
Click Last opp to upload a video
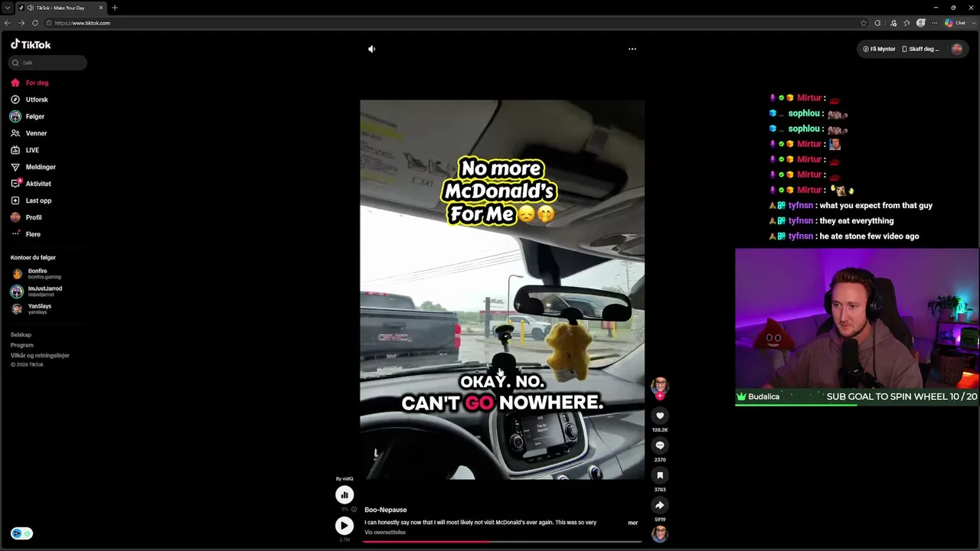coord(31,201)
